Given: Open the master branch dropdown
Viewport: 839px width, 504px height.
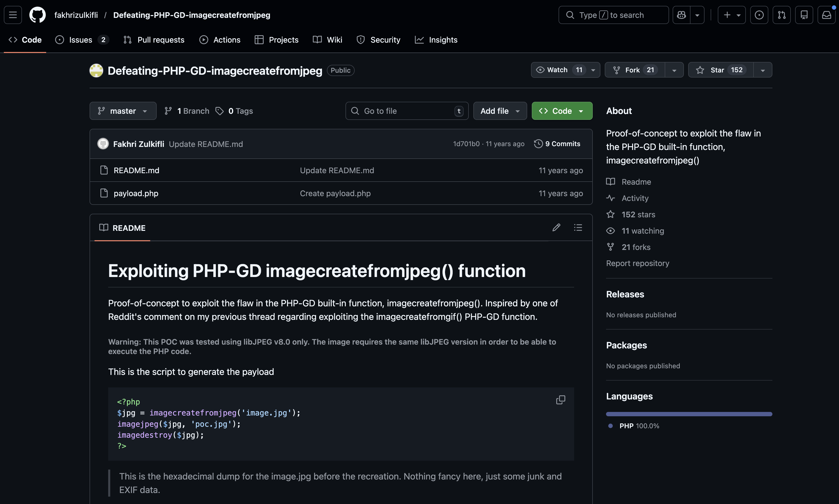Looking at the screenshot, I should tap(123, 111).
